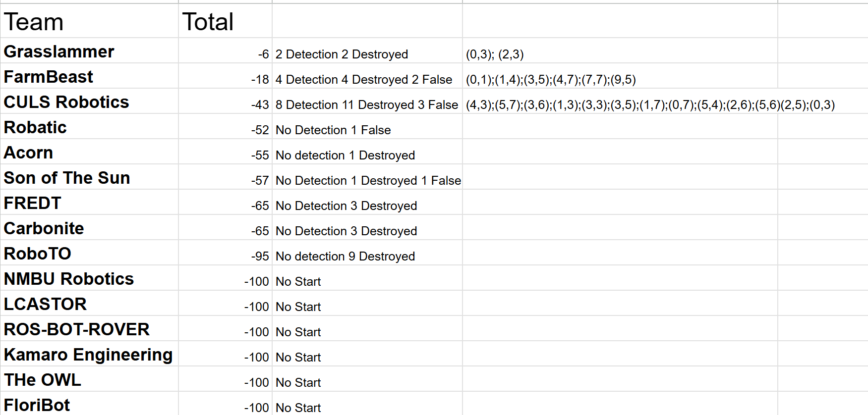Image resolution: width=868 pixels, height=415 pixels.
Task: Click the Kamaro Engineering team cell
Action: [89, 354]
